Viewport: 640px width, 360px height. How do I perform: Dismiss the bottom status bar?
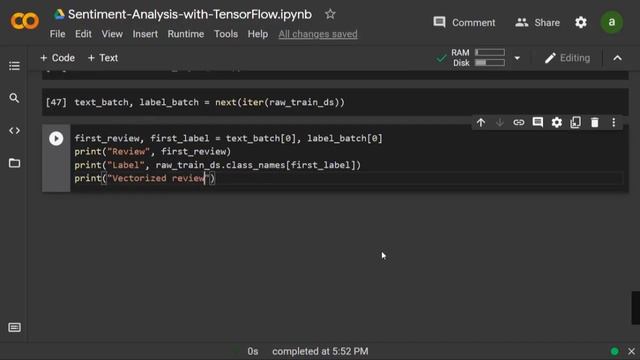coord(631,351)
